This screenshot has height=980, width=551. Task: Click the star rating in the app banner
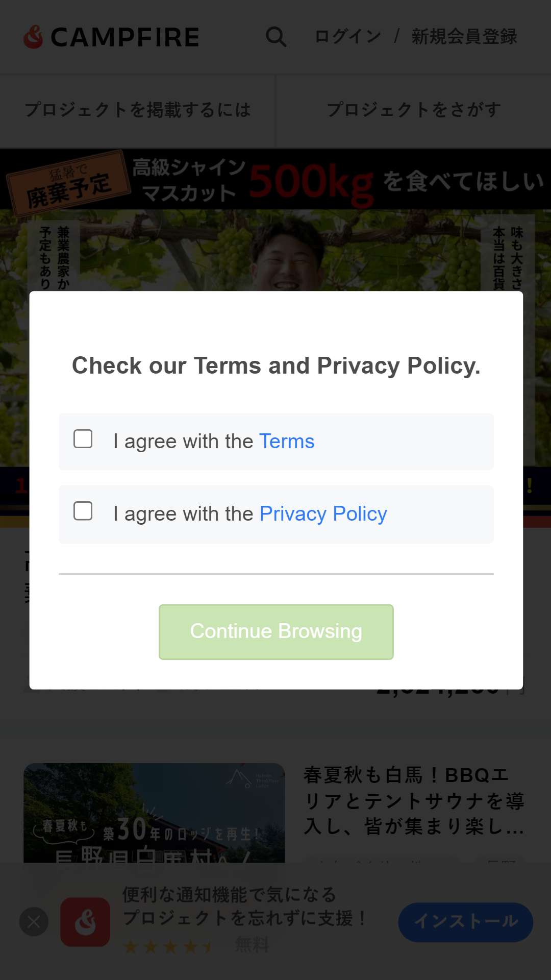coord(168,947)
